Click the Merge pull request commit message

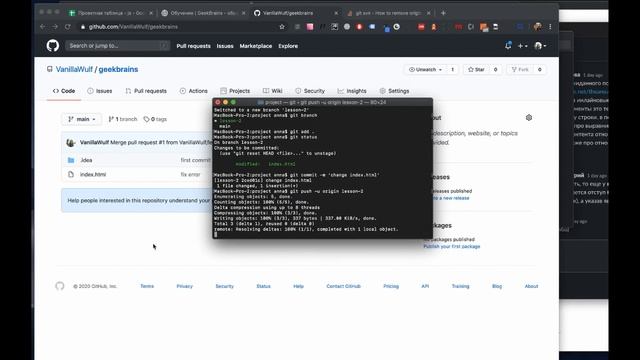click(161, 142)
